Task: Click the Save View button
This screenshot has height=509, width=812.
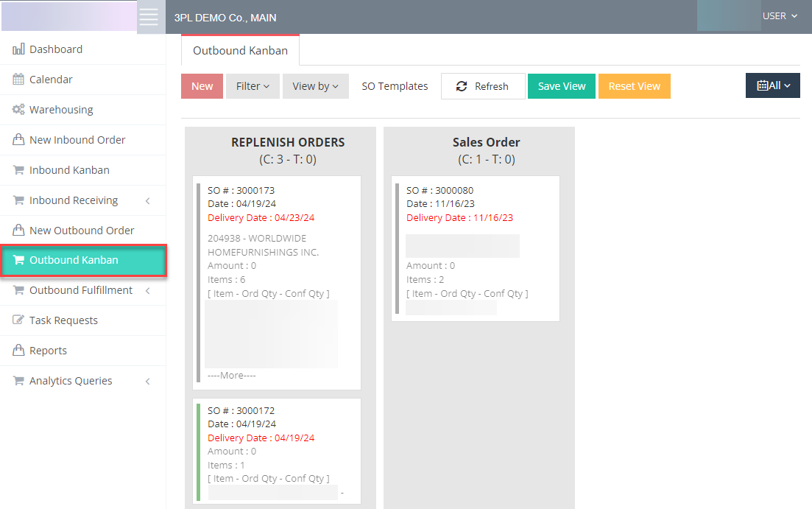Action: (x=562, y=86)
